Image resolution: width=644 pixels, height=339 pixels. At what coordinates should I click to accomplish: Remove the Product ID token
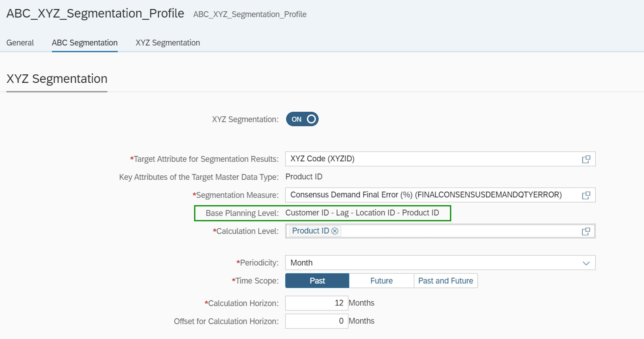tap(335, 231)
